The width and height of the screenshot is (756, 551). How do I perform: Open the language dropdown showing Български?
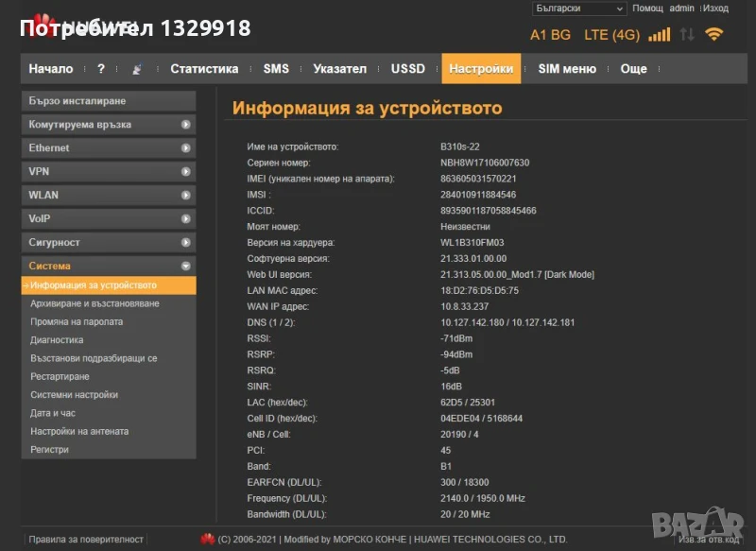coord(579,9)
